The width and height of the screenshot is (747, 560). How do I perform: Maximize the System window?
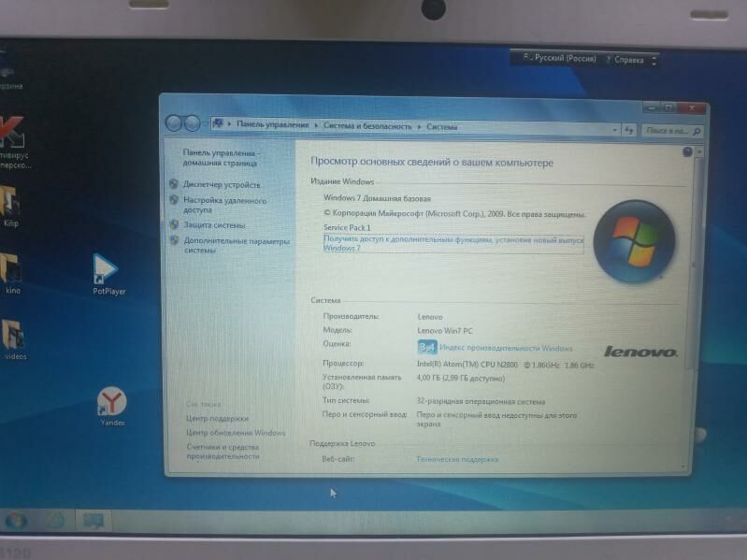click(x=668, y=108)
